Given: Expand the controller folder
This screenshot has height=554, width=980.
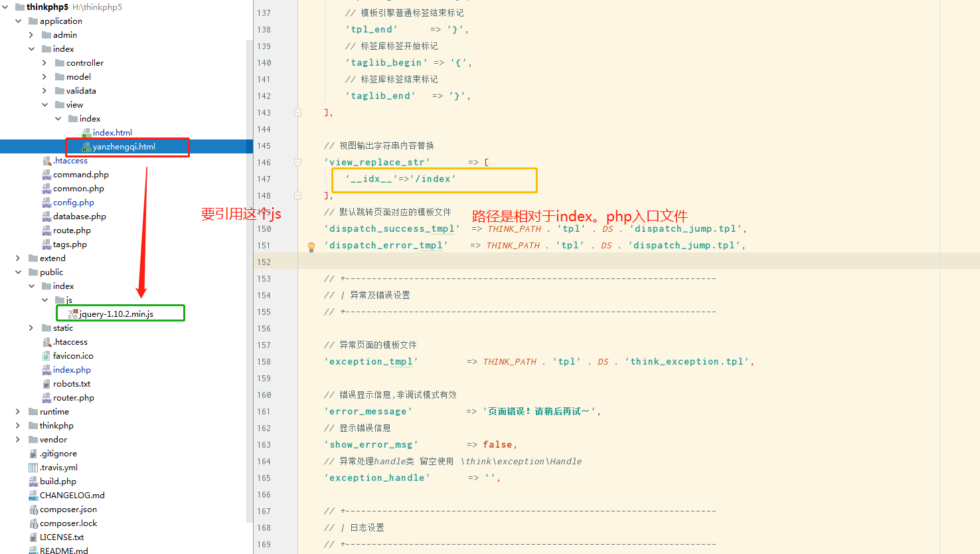Looking at the screenshot, I should [44, 62].
